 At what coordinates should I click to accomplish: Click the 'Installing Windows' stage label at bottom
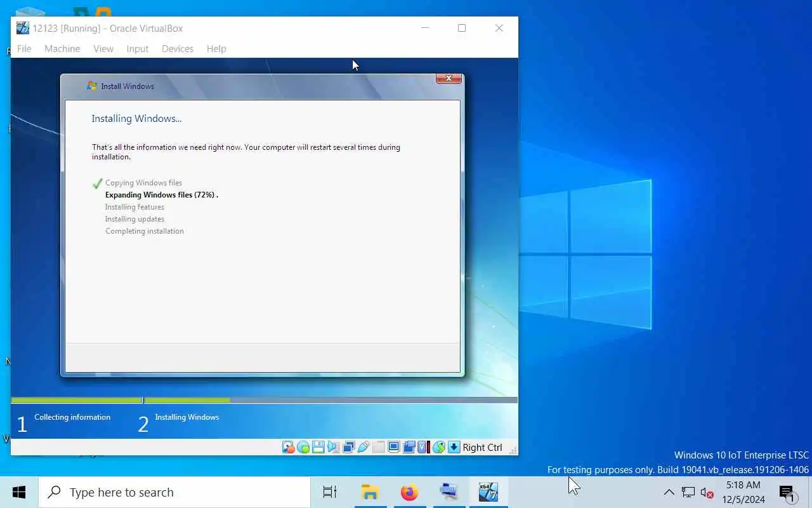[187, 417]
